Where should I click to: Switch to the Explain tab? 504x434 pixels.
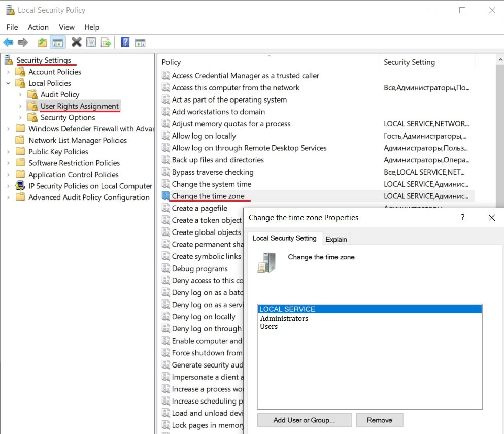336,239
